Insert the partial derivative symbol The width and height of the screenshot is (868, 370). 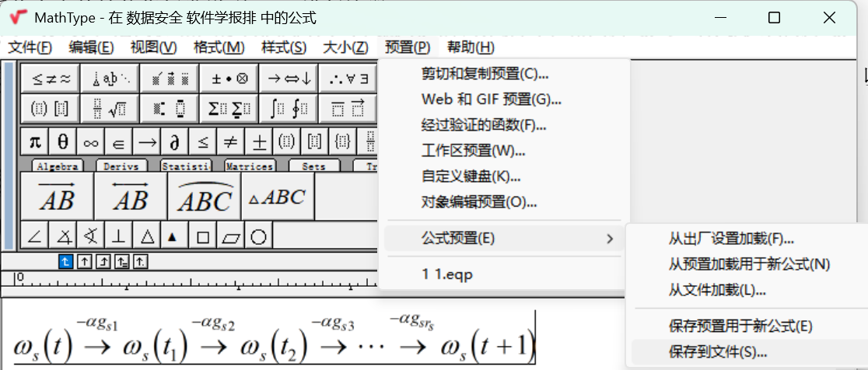pos(174,143)
